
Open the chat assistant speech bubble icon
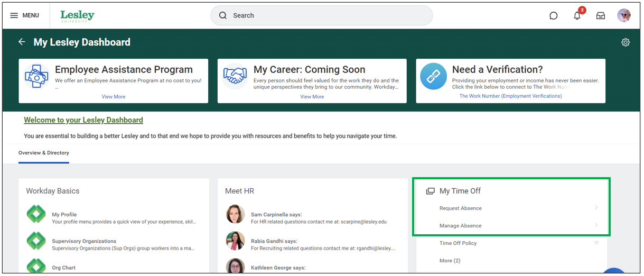point(554,15)
